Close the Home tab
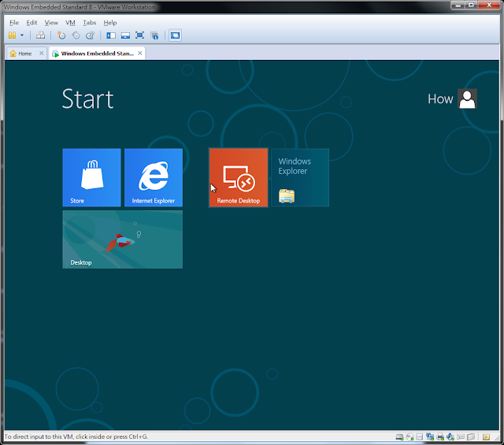Screen dimensions: 504x445 (x=41, y=53)
